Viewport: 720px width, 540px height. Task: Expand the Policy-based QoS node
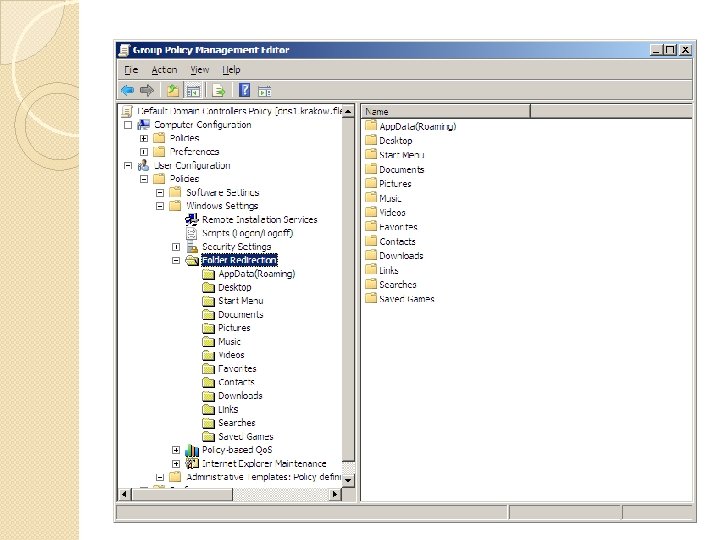coord(176,450)
